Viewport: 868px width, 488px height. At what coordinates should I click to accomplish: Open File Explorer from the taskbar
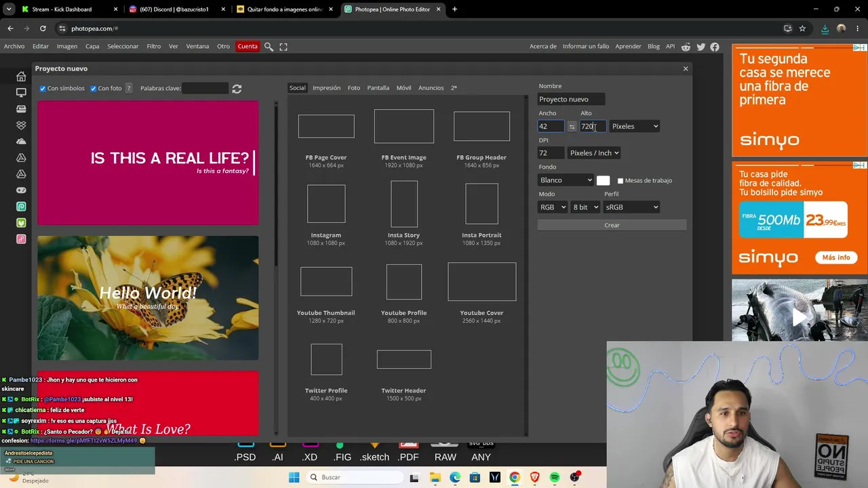point(435,477)
